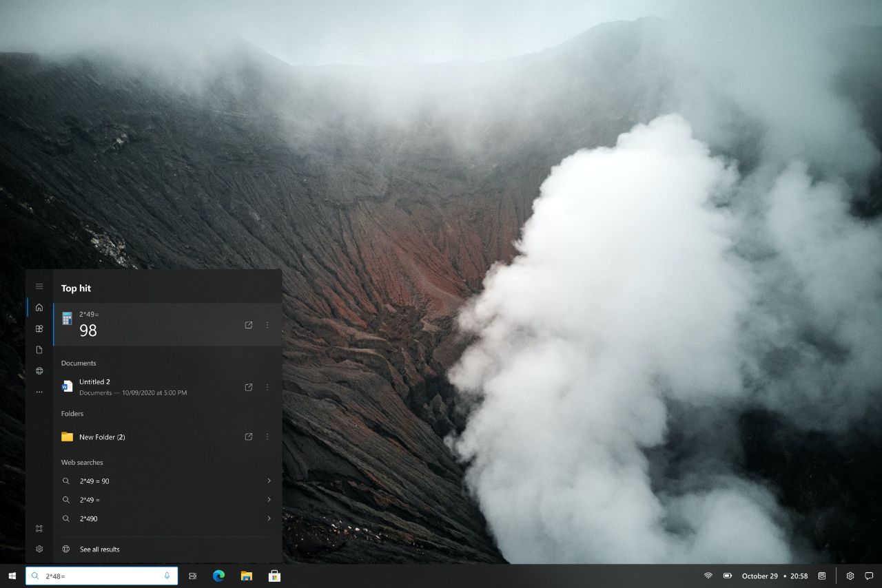Click the 20:58 clock in tray
The width and height of the screenshot is (882, 588).
tap(799, 576)
